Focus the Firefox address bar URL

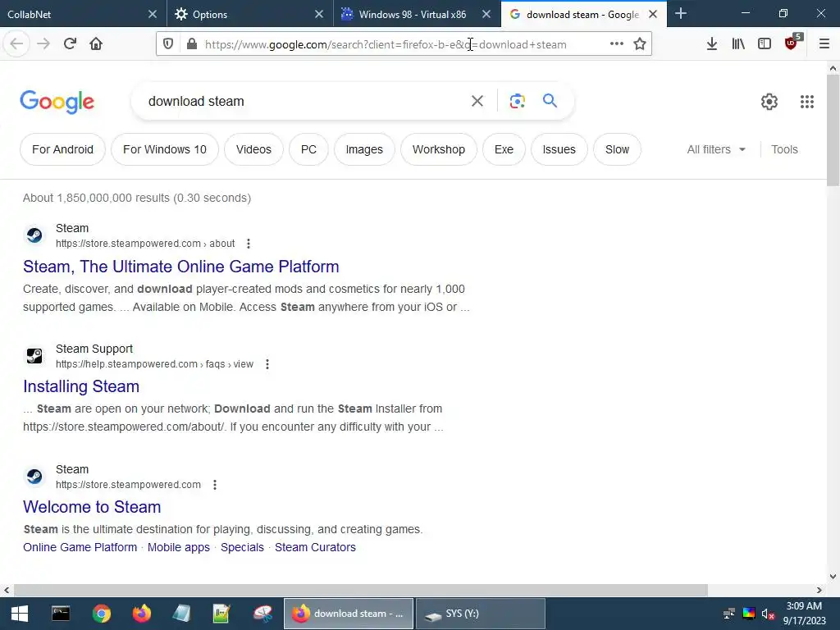(x=402, y=44)
